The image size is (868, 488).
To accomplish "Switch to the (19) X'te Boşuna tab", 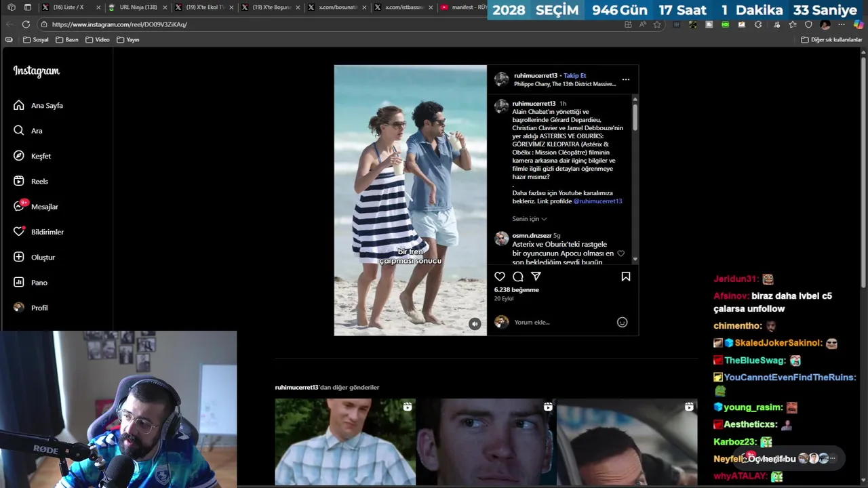I will coord(271,7).
